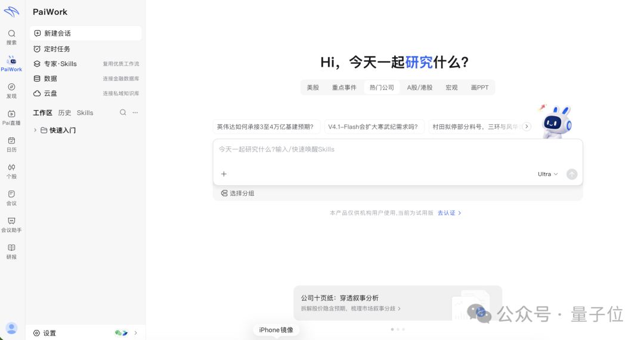Open the 云盘 cloud drive entry
The height and width of the screenshot is (340, 644).
coord(85,93)
